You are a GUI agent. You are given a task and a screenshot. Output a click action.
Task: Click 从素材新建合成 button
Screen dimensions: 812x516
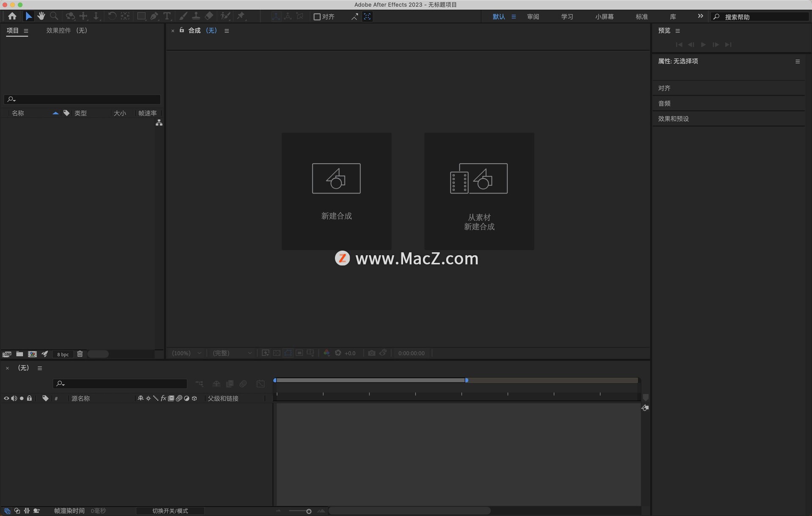pos(479,191)
